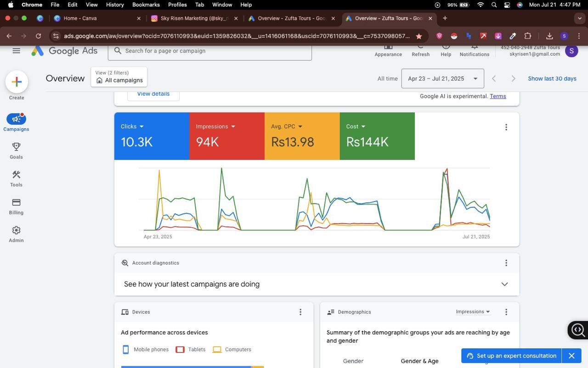Reload the page in Chrome

click(x=39, y=36)
